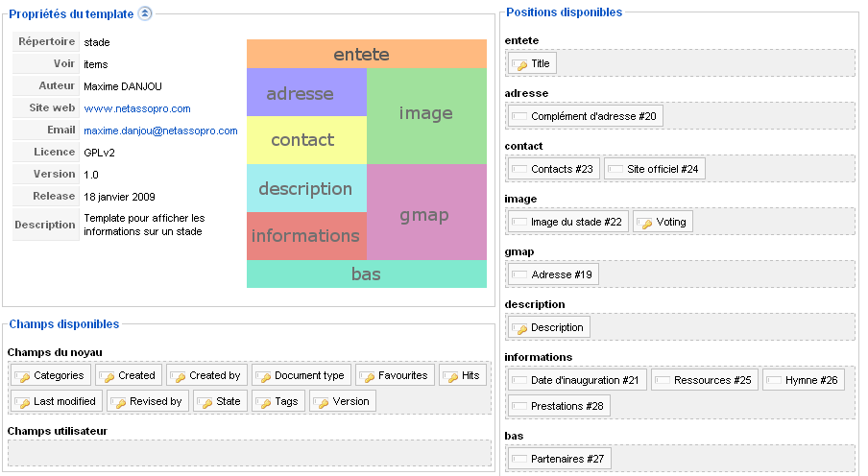The image size is (868, 476).
Task: Click the field icon on Prestations #28
Action: coord(519,406)
